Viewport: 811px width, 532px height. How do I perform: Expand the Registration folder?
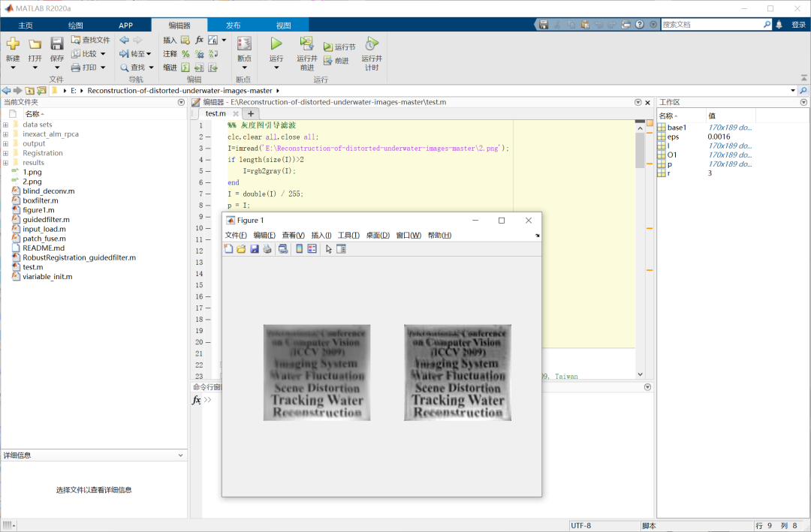pyautogui.click(x=5, y=153)
